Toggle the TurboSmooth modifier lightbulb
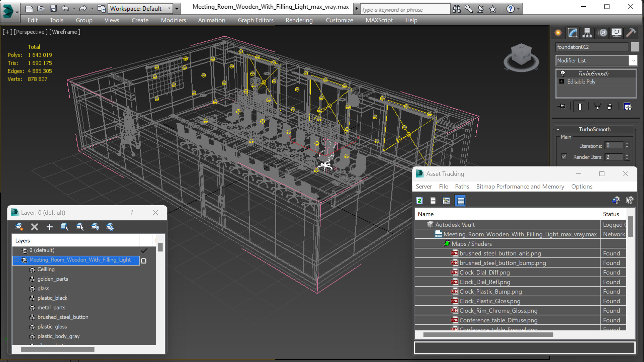 [x=563, y=73]
